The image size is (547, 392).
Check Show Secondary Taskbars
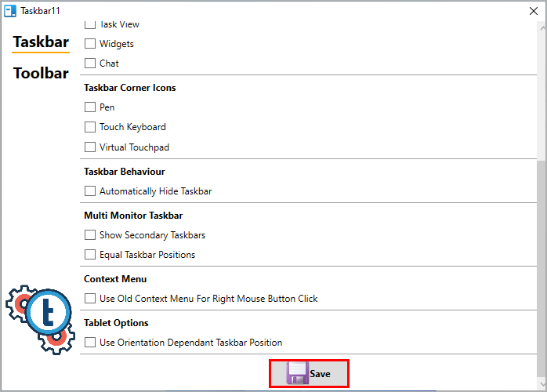click(90, 235)
